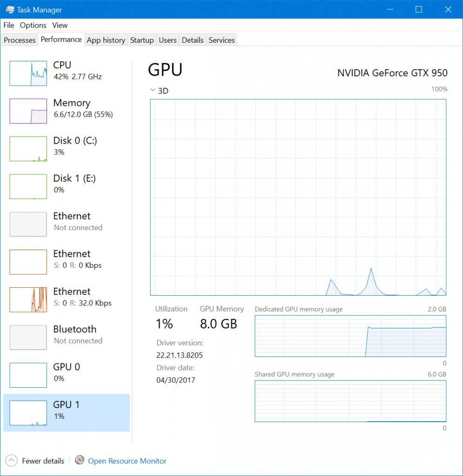
Task: Open the View menu
Action: click(60, 25)
